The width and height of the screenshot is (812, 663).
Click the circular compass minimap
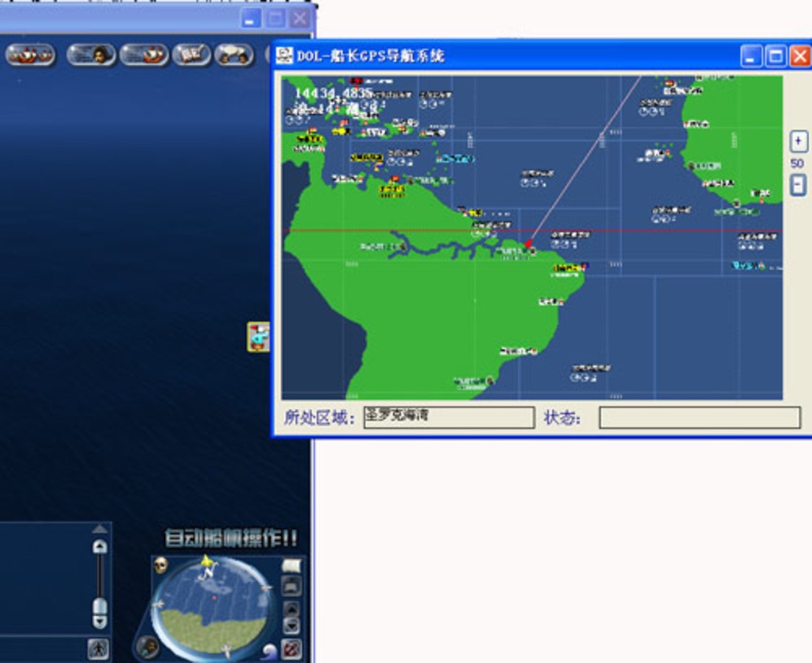coord(212,608)
